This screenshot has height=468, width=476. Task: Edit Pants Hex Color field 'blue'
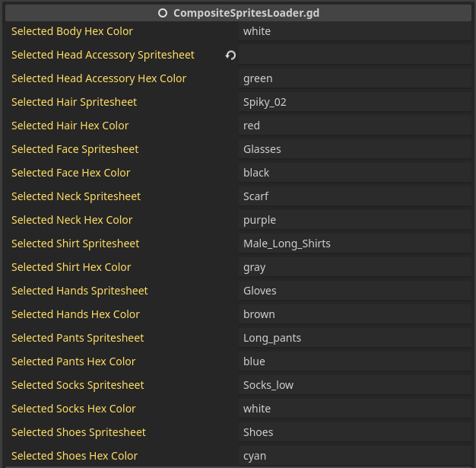[x=355, y=361]
